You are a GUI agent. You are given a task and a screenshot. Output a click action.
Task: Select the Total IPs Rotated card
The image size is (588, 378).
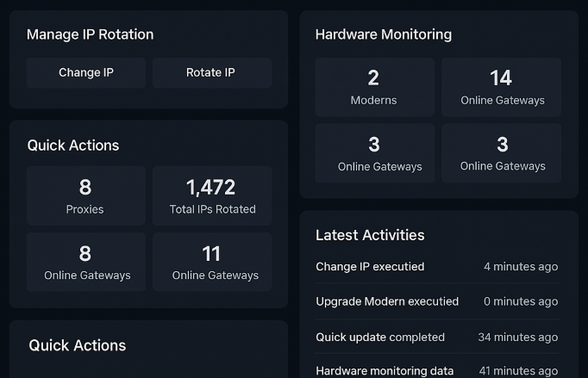pyautogui.click(x=212, y=196)
